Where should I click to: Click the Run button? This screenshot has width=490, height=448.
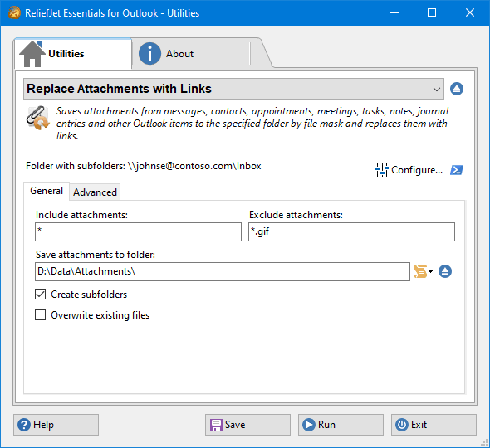click(x=341, y=425)
